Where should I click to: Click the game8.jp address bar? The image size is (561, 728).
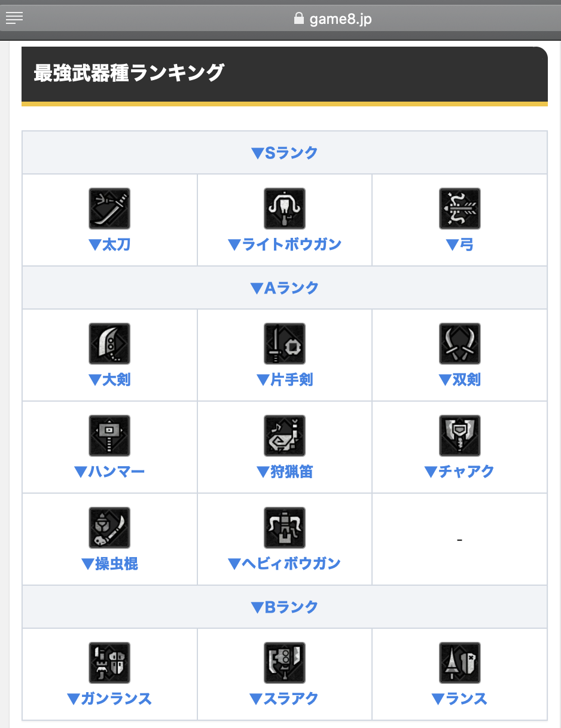click(x=333, y=19)
